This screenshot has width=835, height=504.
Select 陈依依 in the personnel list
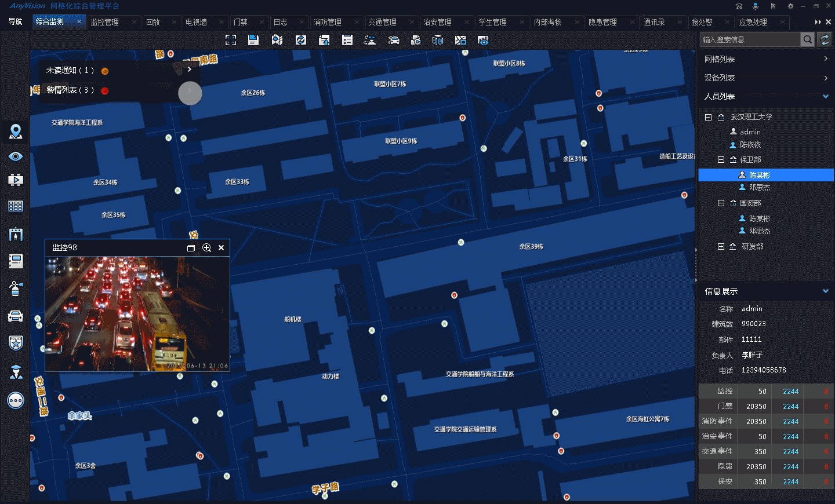750,145
